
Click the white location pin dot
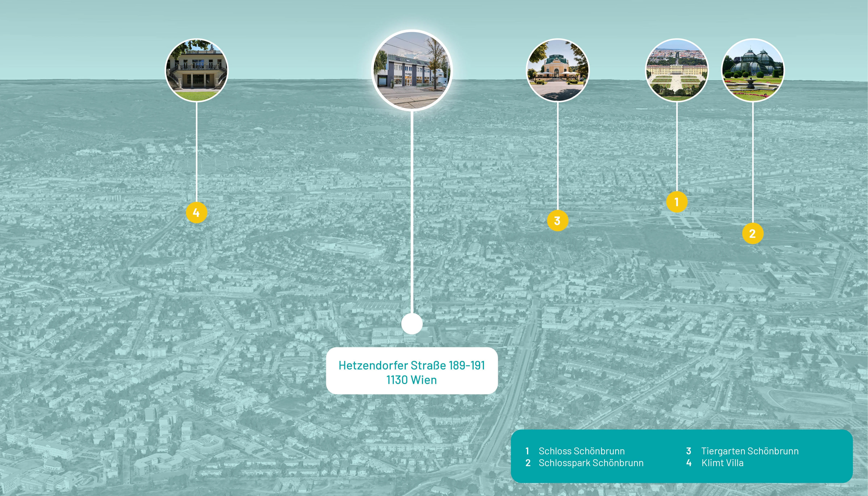pyautogui.click(x=412, y=324)
